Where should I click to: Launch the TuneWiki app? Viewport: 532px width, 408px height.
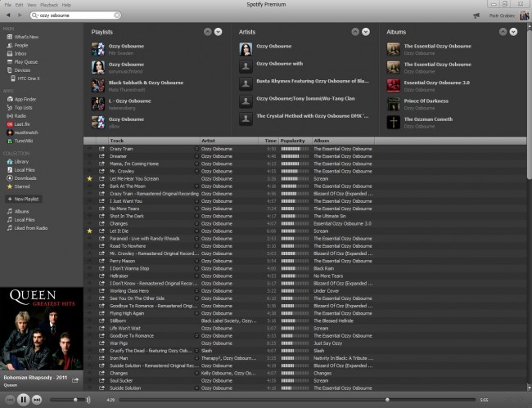click(x=20, y=141)
